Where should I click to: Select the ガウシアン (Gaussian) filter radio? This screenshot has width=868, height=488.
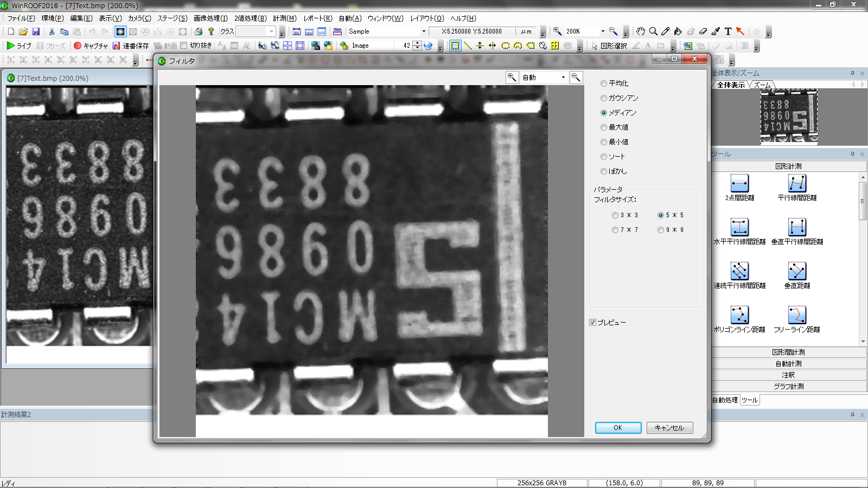(604, 98)
